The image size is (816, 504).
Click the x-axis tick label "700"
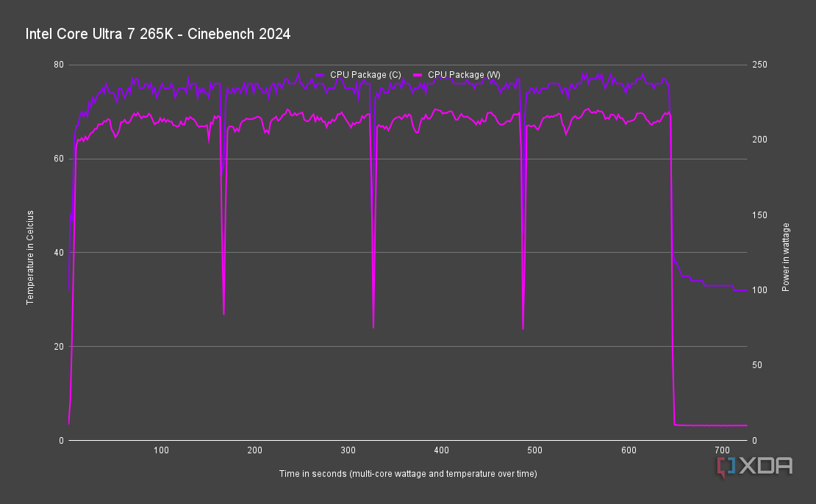(723, 450)
